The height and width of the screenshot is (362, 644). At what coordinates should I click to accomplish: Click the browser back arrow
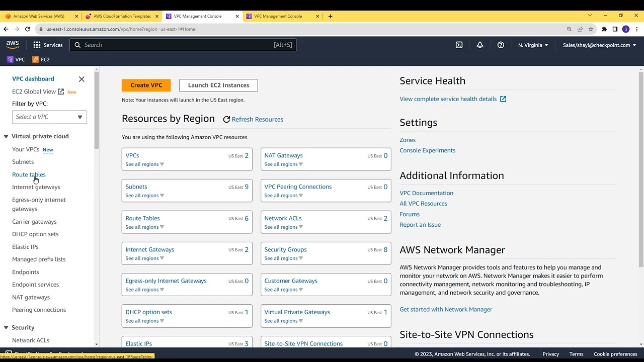[x=6, y=29]
